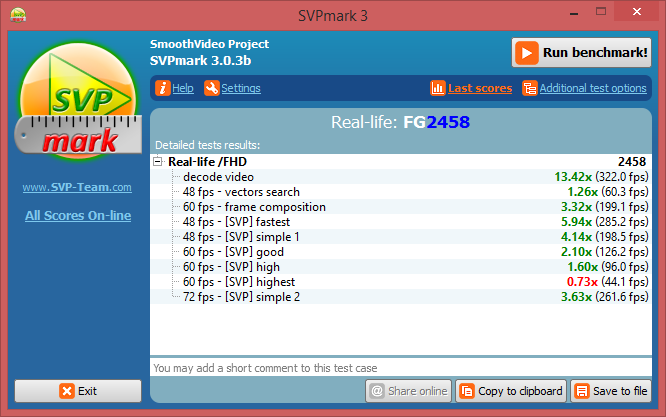This screenshot has width=666, height=417.
Task: Click the @ icon on Share online
Action: (x=377, y=391)
